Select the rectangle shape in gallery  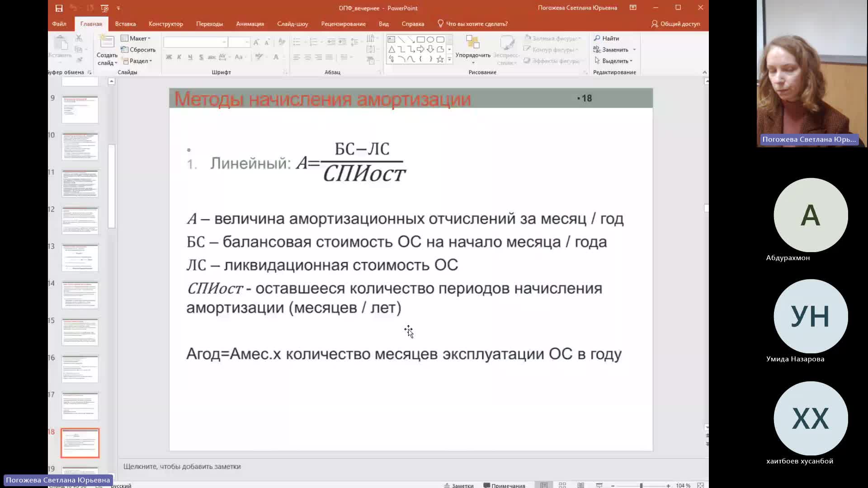(x=420, y=39)
